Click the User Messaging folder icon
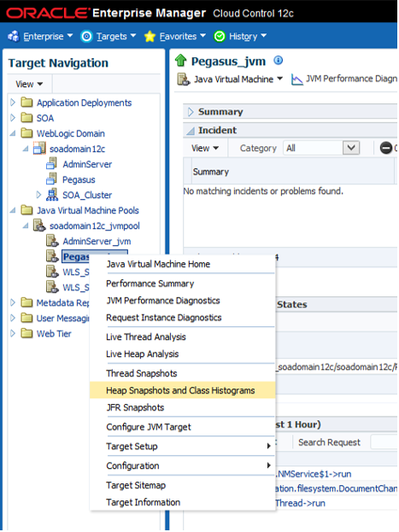Viewport: 399px width, 532px height. tap(26, 318)
